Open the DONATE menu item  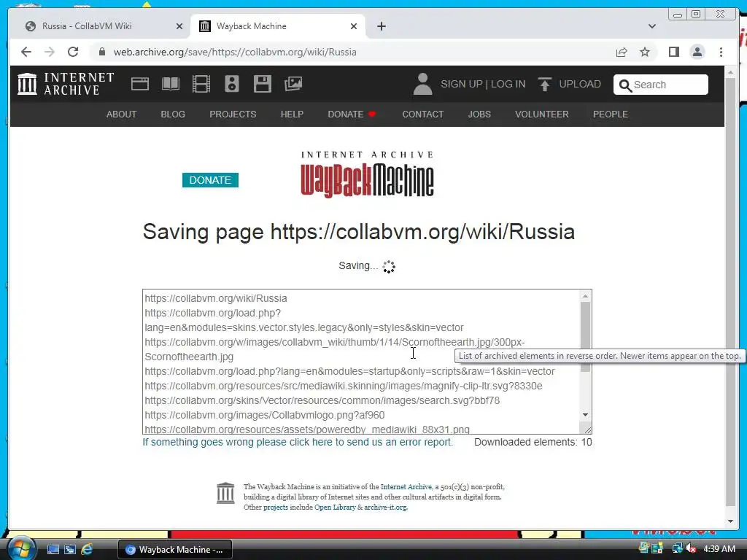(x=352, y=114)
